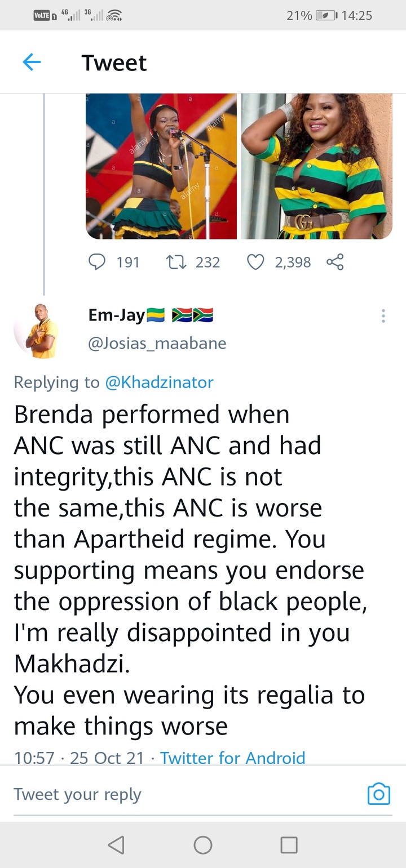
Task: Tap the back arrow in Tweet header
Action: [x=32, y=62]
